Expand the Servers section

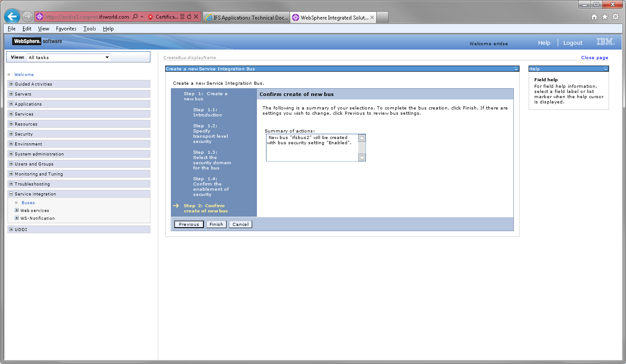[x=11, y=94]
